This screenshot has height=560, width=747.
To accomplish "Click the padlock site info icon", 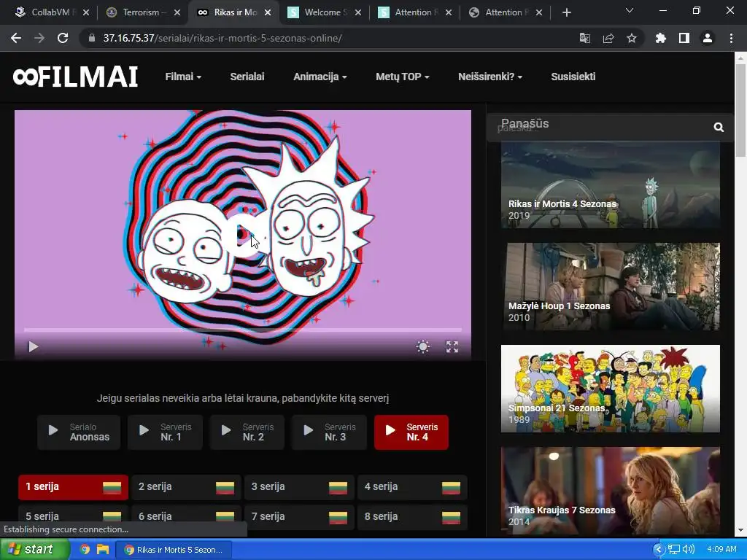I will click(92, 38).
